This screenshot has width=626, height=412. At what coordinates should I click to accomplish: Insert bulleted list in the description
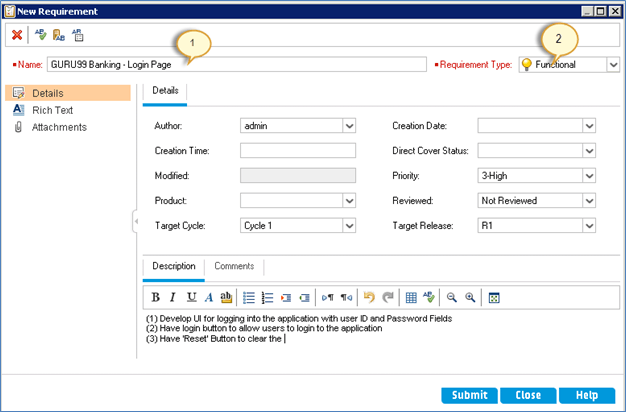point(249,297)
